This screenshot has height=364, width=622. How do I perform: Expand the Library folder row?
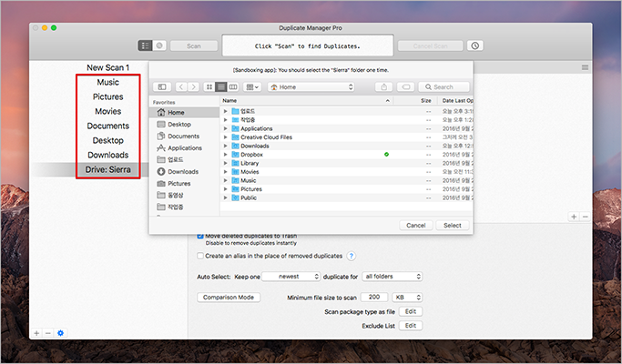(x=225, y=163)
